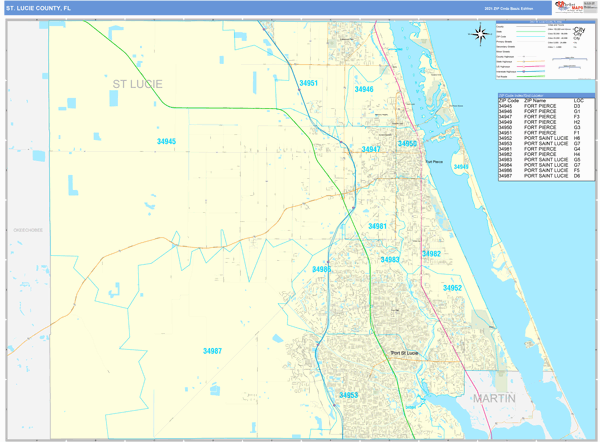Pick the 34946 ZIP label on the map

coord(363,90)
